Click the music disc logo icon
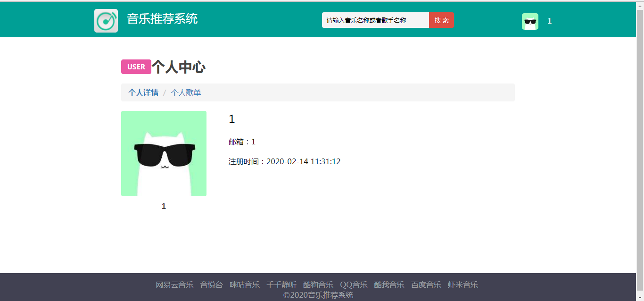Screen dimensions: 644x301 [106, 21]
